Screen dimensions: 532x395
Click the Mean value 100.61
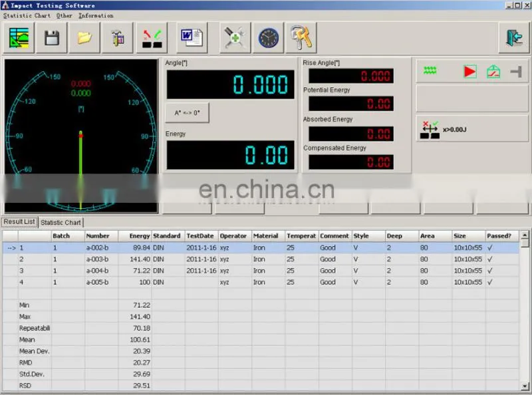click(x=140, y=340)
